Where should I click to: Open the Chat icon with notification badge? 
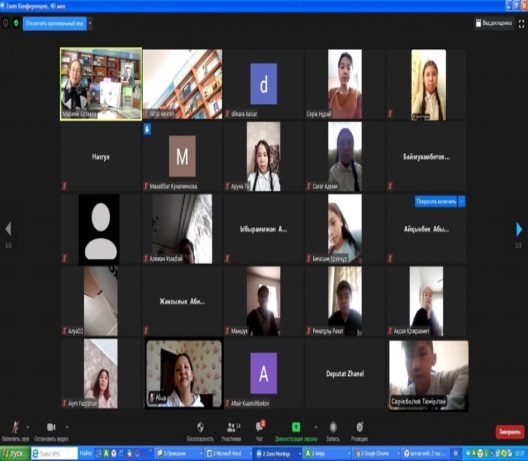(260, 427)
